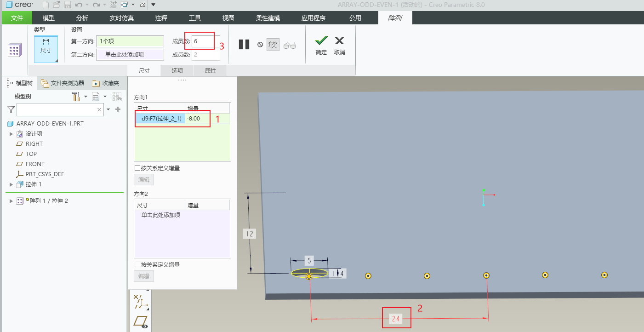Click the X 取消 button
The width and height of the screenshot is (644, 332).
340,46
